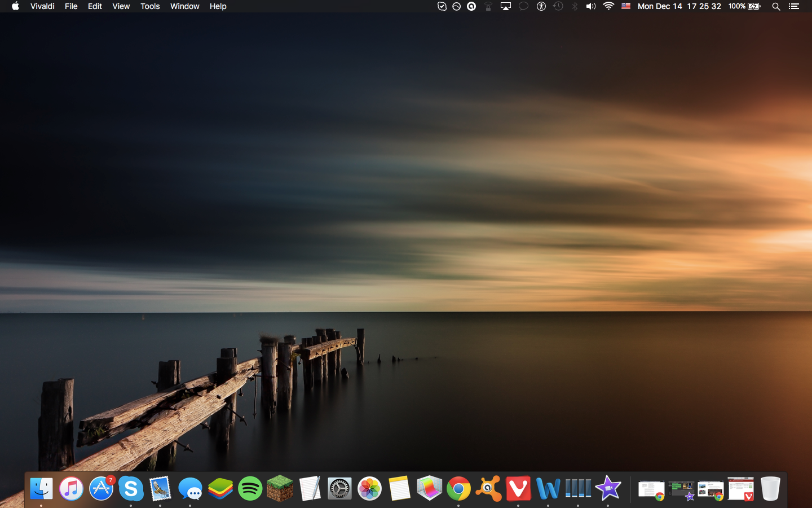The width and height of the screenshot is (812, 508).
Task: Open TextEdit from the dock
Action: 310,488
